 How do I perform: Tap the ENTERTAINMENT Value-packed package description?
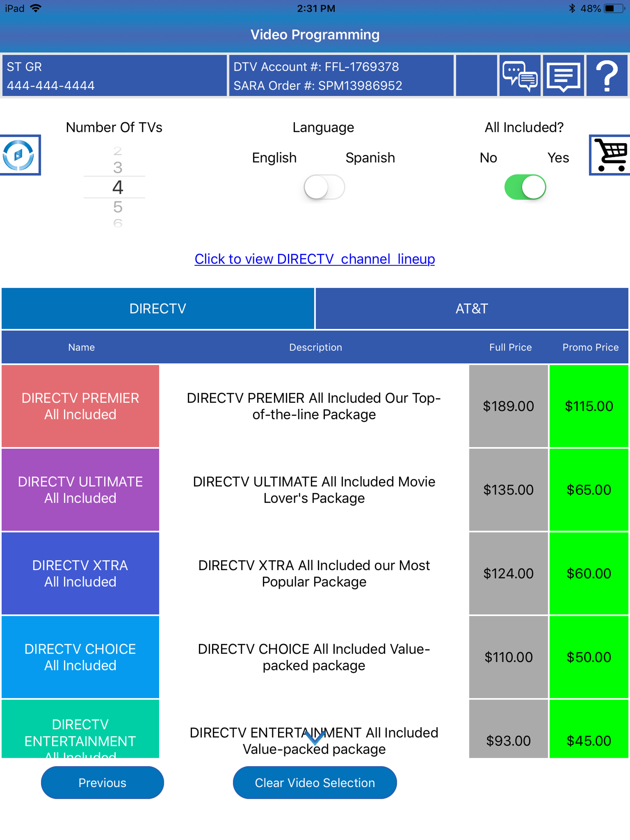pyautogui.click(x=314, y=740)
